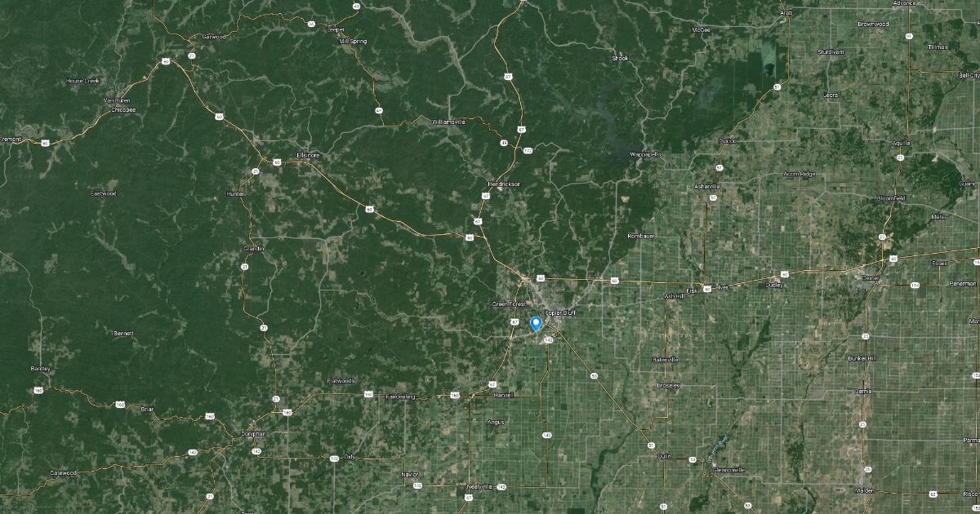
Task: Select the Bloomfield town label
Action: 891,198
